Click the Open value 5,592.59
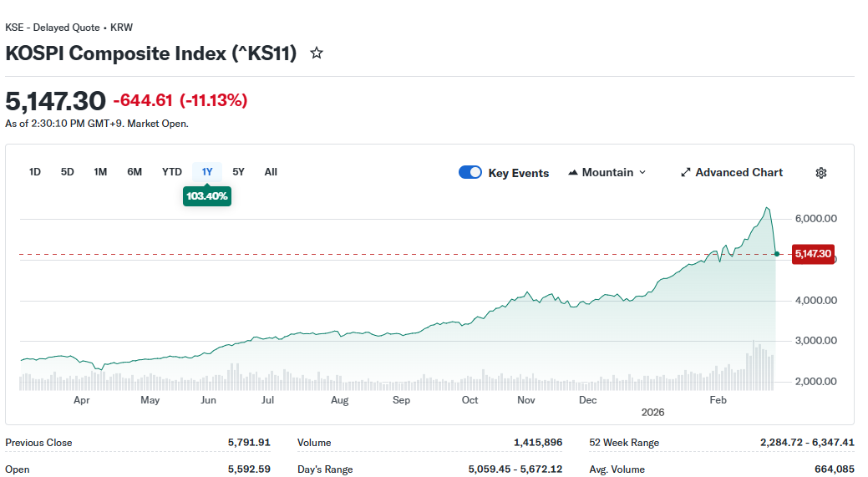Viewport: 868px width, 477px height. (x=249, y=469)
